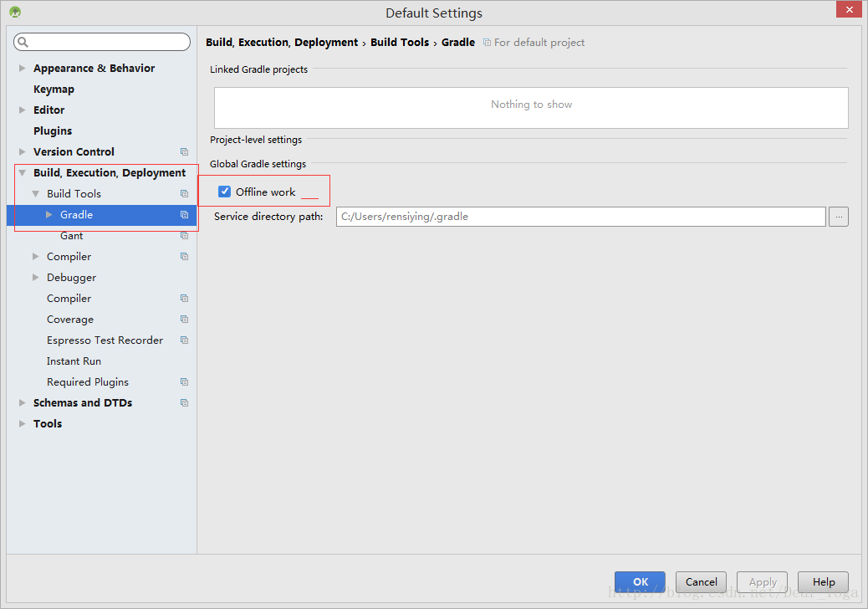
Task: Expand the Tools section arrow
Action: tap(22, 423)
